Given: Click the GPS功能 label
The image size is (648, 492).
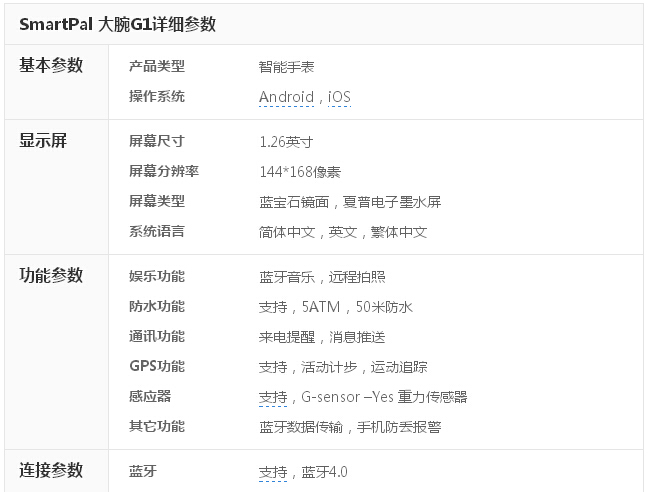Looking at the screenshot, I should (157, 366).
